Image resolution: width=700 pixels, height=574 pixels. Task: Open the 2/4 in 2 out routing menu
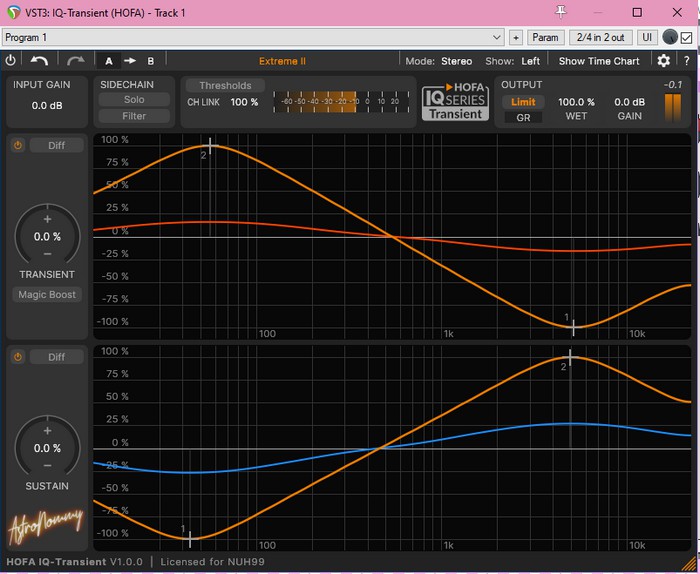click(x=600, y=37)
